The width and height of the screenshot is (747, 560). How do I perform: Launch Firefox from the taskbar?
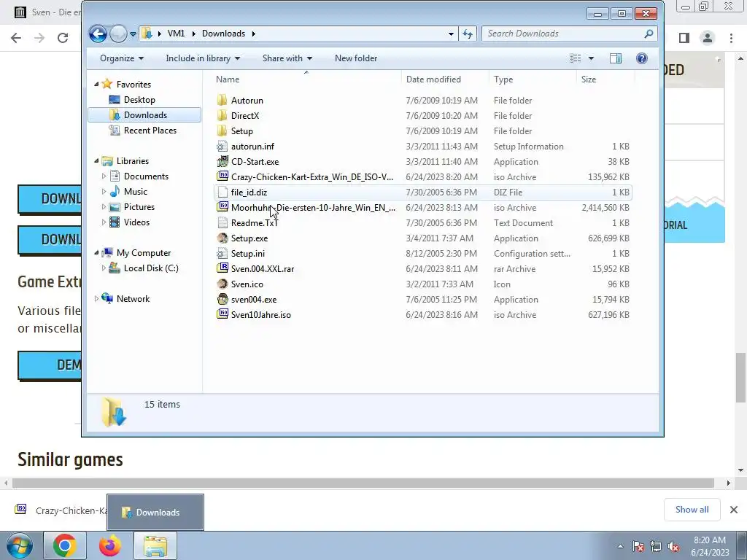tap(110, 545)
